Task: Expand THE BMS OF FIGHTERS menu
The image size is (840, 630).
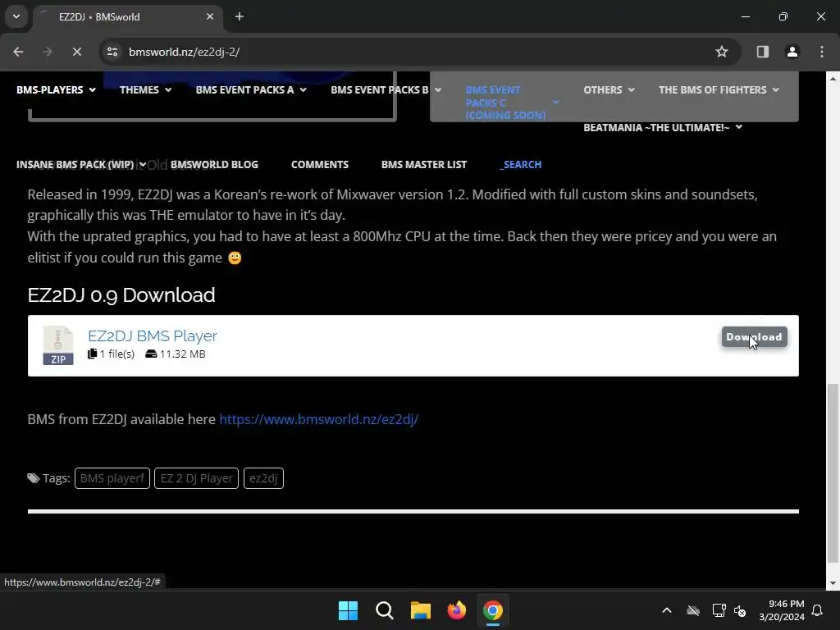Action: coord(719,90)
